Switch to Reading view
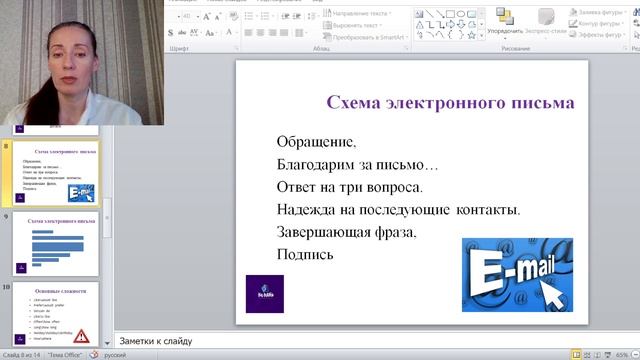This screenshot has height=360, width=640. [597, 355]
